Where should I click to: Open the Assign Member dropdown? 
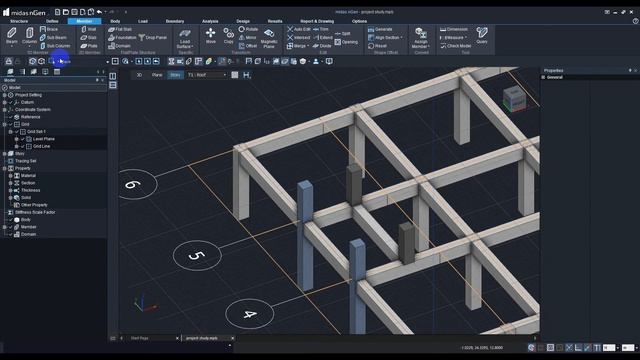pos(421,38)
